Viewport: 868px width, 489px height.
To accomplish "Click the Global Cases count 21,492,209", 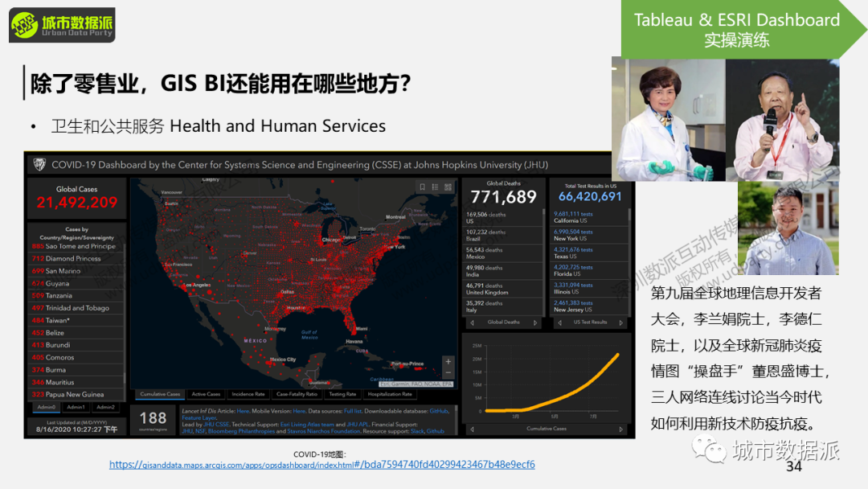I will pos(77,203).
